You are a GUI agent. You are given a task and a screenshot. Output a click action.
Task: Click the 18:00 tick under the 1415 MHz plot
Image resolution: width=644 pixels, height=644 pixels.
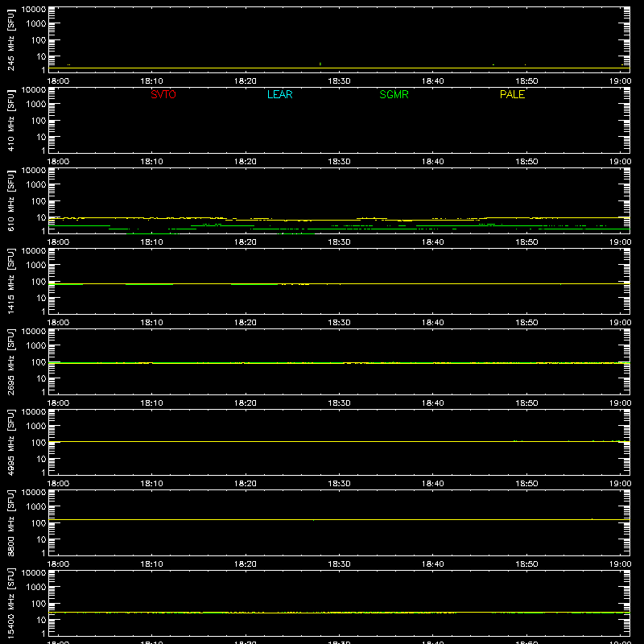(x=58, y=323)
